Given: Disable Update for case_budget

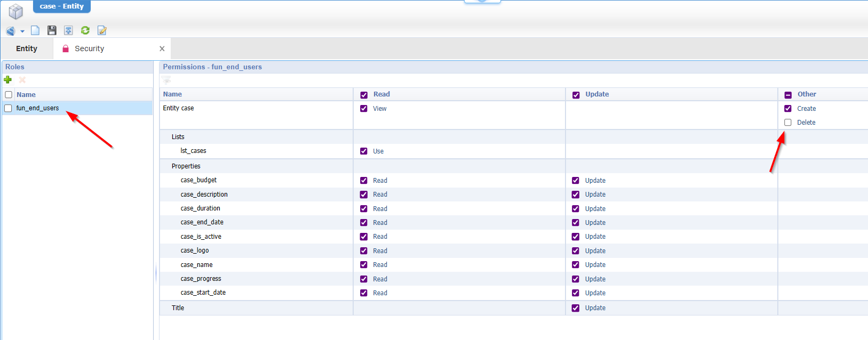Looking at the screenshot, I should click(x=576, y=181).
